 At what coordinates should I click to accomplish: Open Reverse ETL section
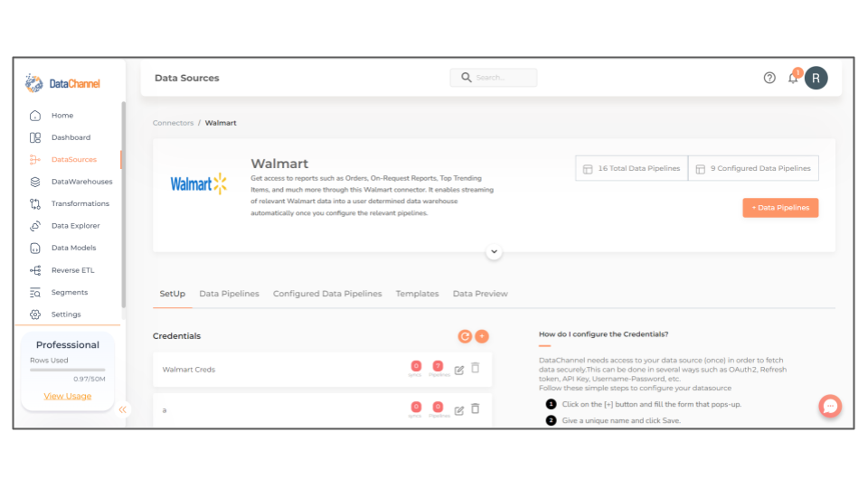tap(72, 270)
